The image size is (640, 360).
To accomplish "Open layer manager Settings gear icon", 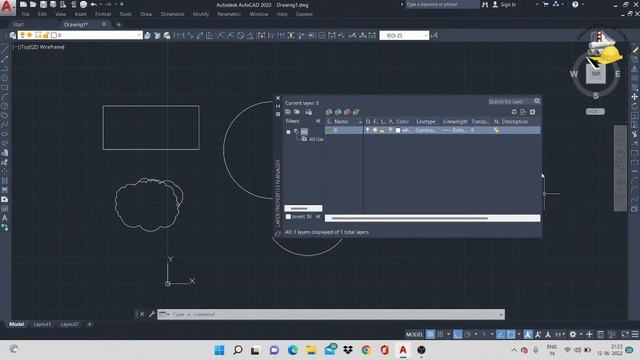I will point(532,112).
